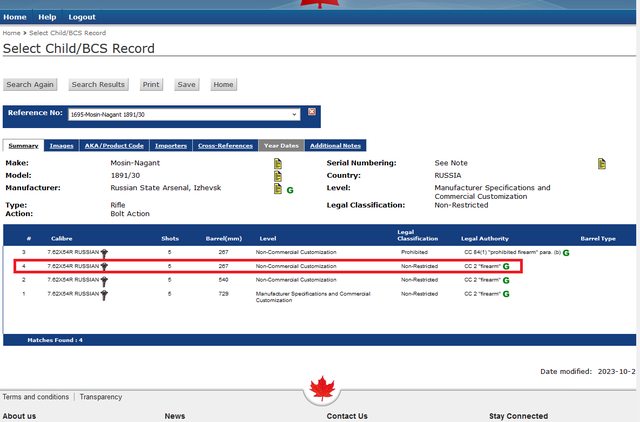Open the Additional Notes tab
Screen dimensions: 640x422
click(x=337, y=146)
